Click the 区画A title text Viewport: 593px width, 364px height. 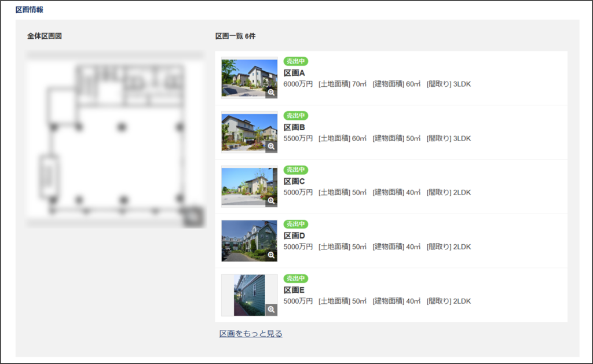pos(294,73)
